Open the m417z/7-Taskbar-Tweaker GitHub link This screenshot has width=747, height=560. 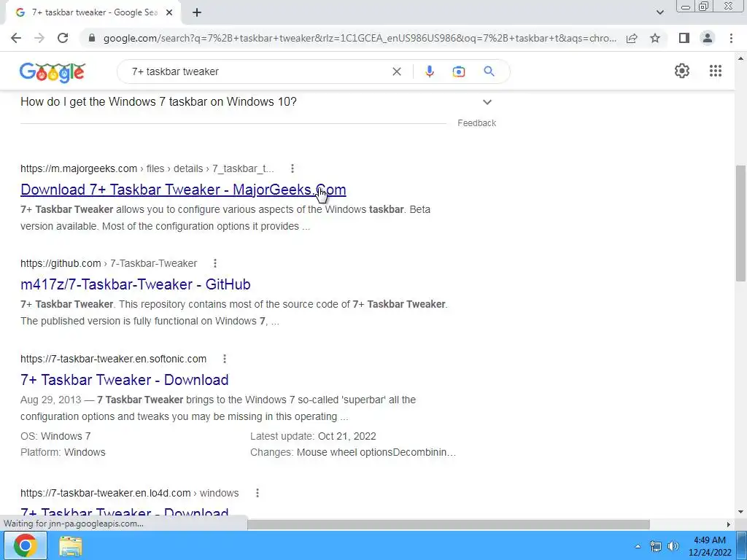click(135, 284)
